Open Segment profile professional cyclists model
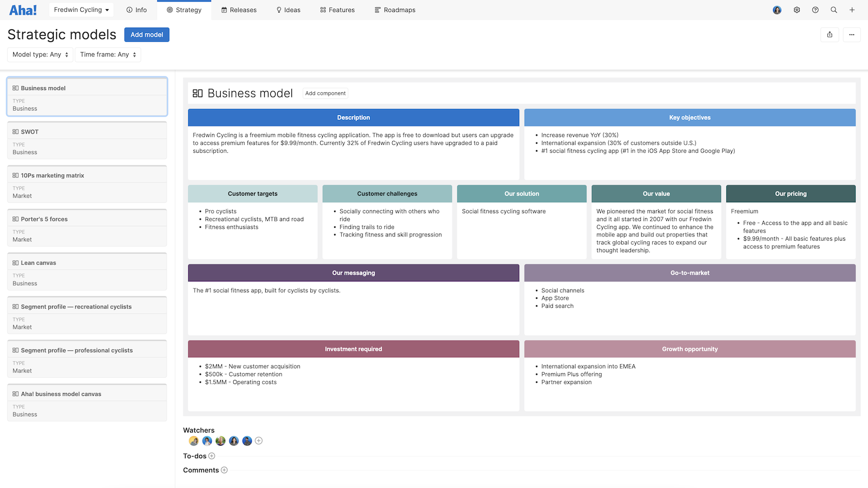Viewport: 868px width, 488px height. click(x=87, y=359)
